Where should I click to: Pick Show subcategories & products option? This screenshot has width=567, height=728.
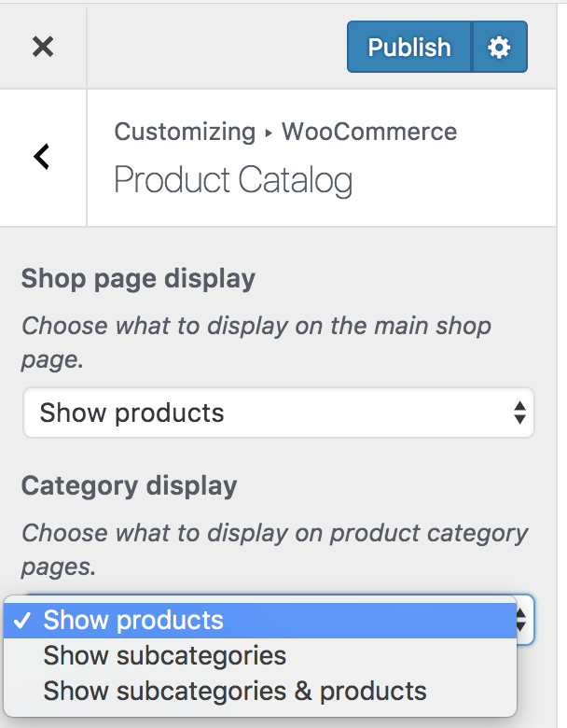pyautogui.click(x=235, y=692)
